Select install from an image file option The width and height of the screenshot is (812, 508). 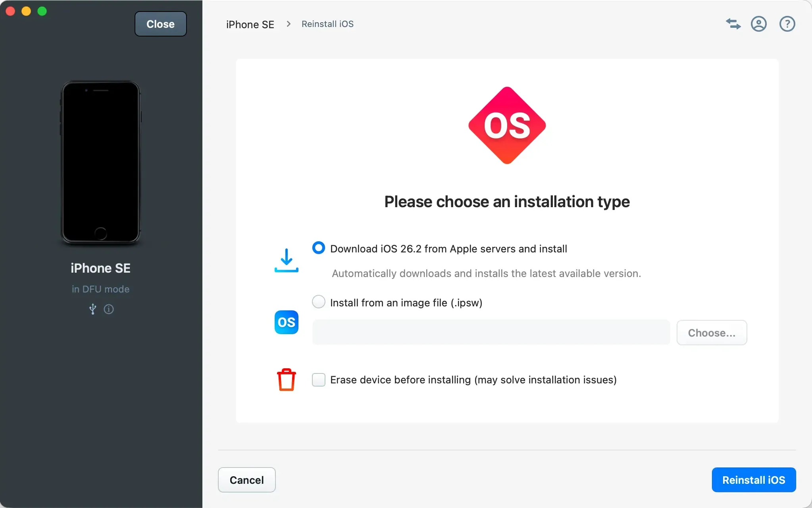click(318, 302)
